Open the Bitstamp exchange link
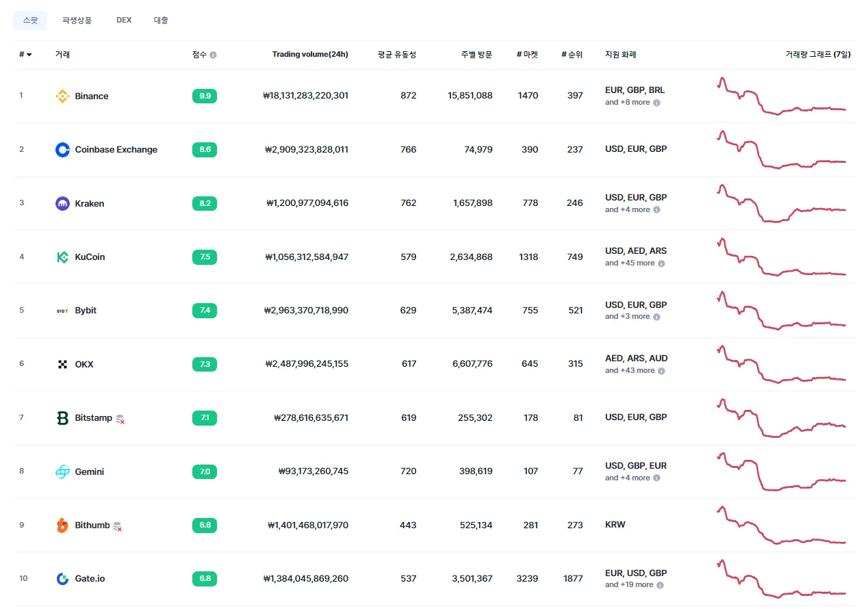Screen dimensions: 868x609 click(x=93, y=418)
